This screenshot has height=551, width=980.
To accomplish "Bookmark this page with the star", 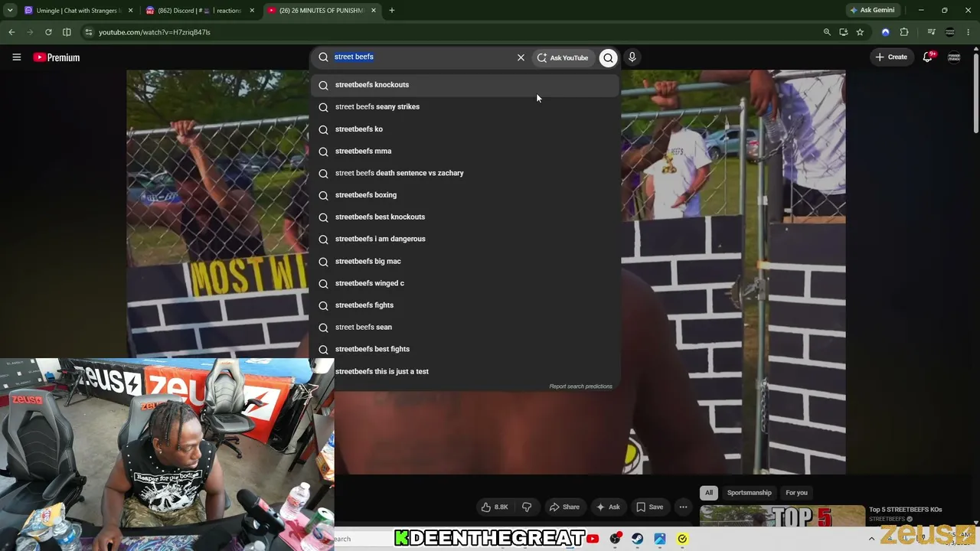I will [x=860, y=32].
